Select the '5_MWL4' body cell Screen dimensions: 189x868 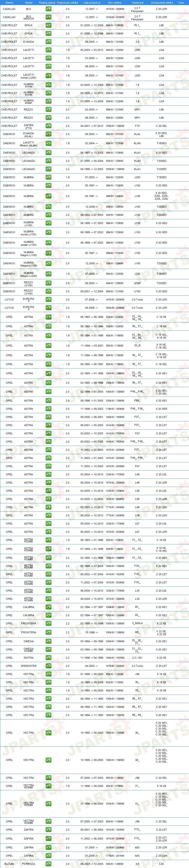point(137,624)
